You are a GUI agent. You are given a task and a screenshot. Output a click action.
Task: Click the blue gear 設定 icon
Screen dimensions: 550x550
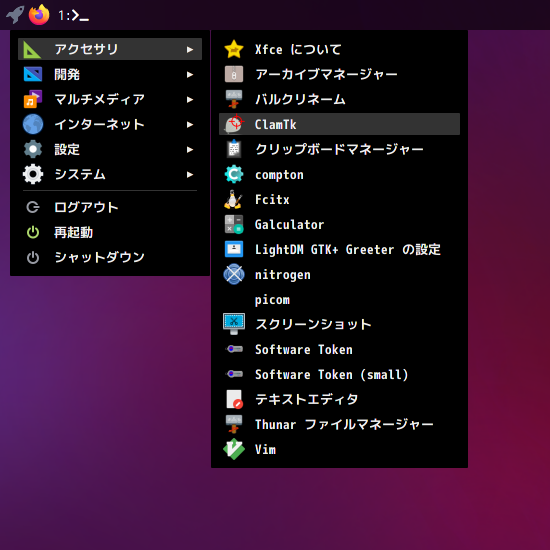point(33,149)
